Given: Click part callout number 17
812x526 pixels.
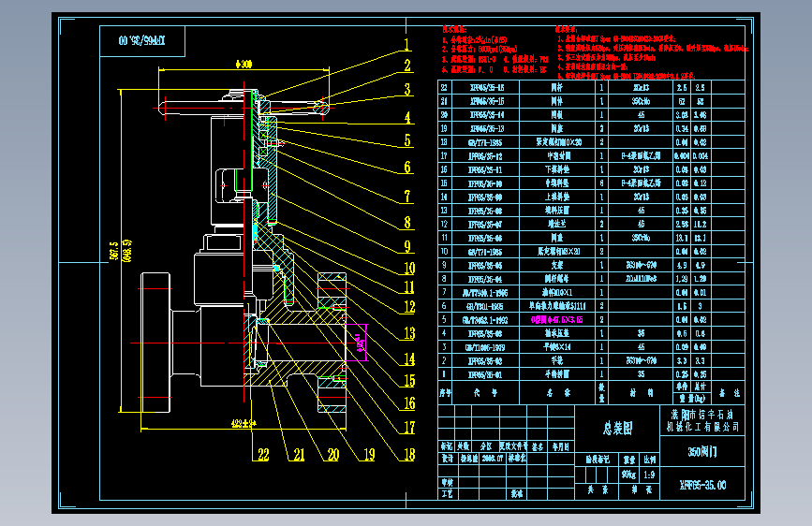Looking at the screenshot, I should [x=409, y=427].
